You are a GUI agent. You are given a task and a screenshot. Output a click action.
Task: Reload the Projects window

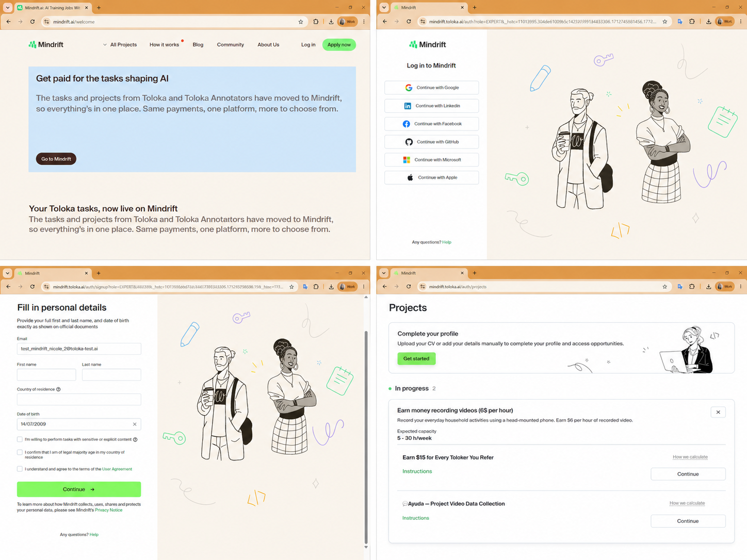tap(409, 287)
